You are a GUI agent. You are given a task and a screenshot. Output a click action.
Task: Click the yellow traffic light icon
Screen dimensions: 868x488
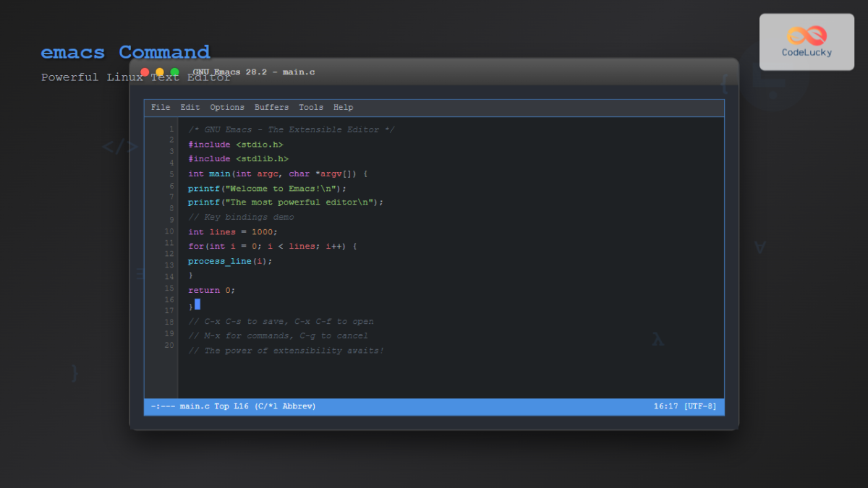click(159, 72)
